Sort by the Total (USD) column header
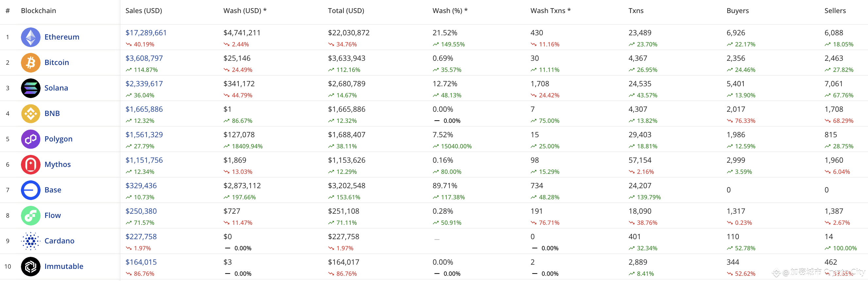This screenshot has height=281, width=868. (346, 11)
